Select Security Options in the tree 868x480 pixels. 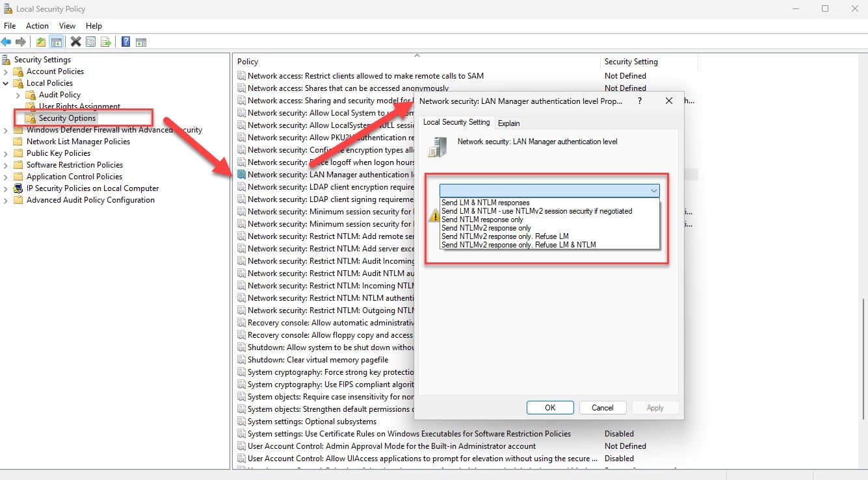click(67, 118)
